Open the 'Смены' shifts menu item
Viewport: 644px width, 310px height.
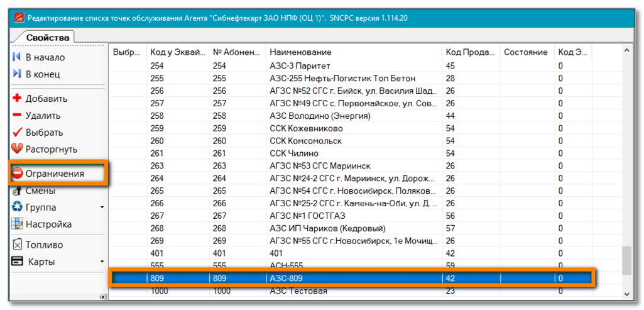pos(40,191)
